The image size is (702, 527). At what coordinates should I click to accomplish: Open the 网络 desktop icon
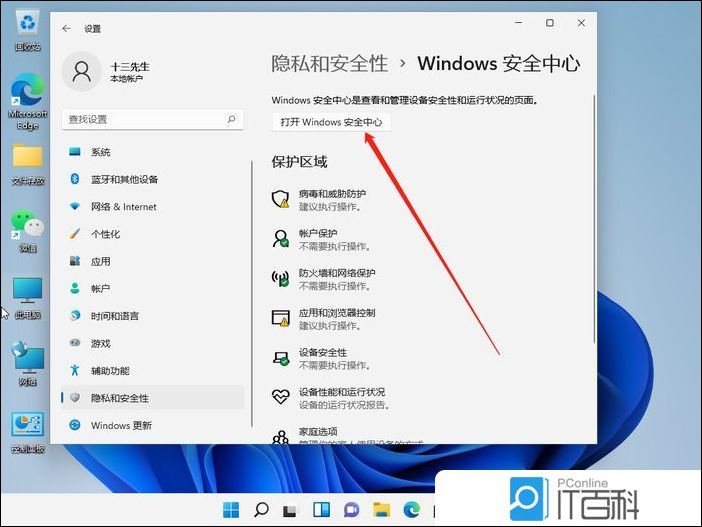point(28,364)
